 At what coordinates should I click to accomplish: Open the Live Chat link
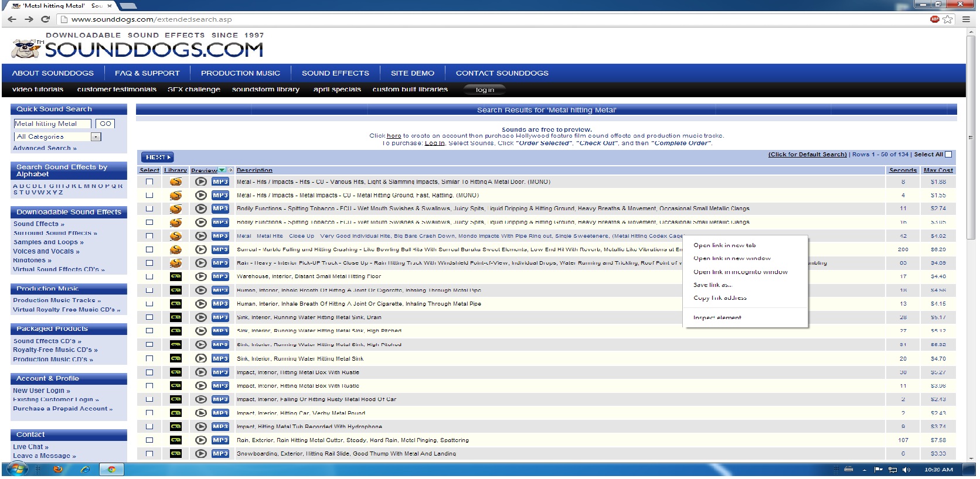point(30,447)
